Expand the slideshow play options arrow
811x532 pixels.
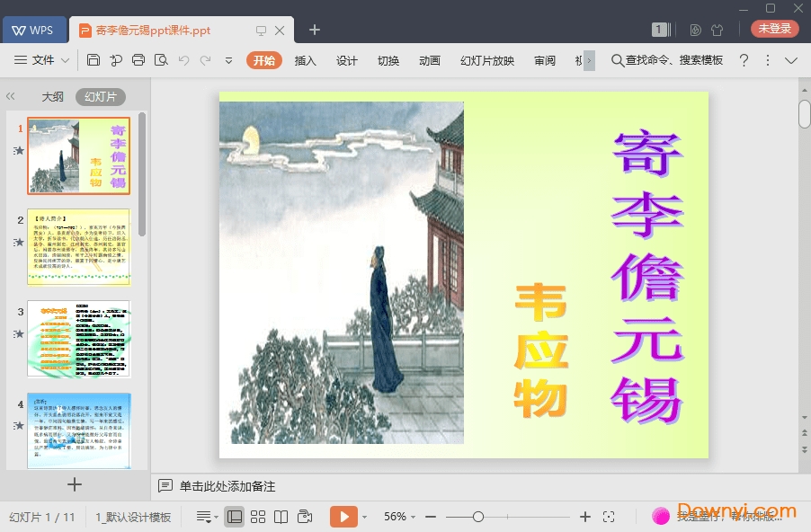[x=363, y=517]
